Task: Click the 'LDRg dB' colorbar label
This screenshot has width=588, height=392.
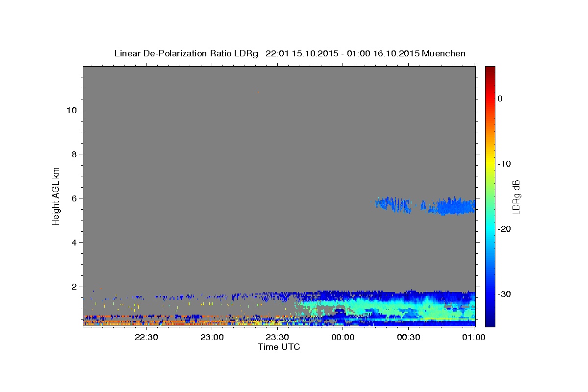Action: pos(516,197)
